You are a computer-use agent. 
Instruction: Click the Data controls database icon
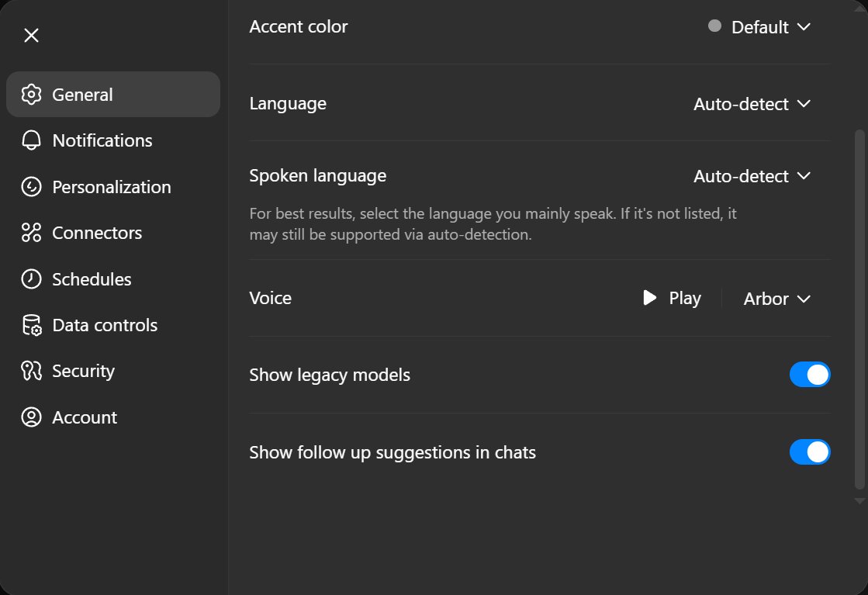coord(32,325)
